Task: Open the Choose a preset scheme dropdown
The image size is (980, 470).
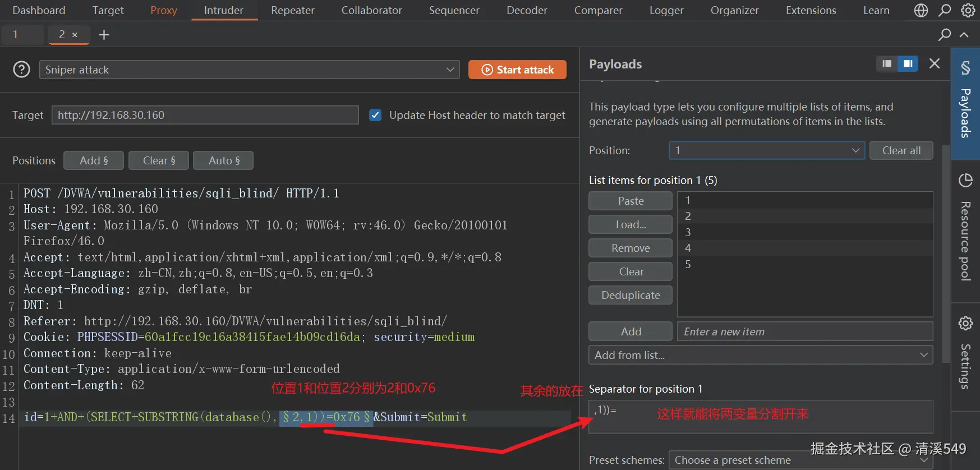Action: click(x=801, y=460)
